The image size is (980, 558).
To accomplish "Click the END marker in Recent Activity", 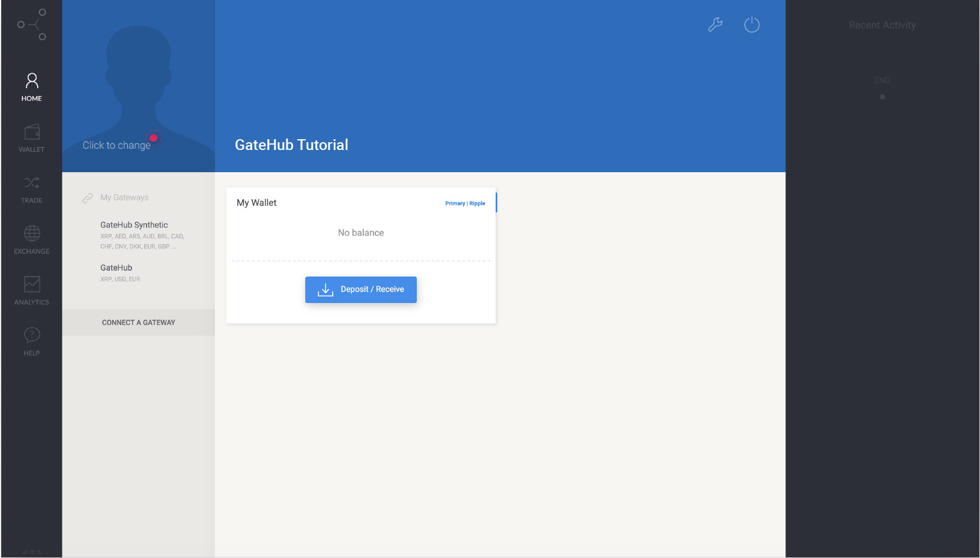I will coord(882,80).
